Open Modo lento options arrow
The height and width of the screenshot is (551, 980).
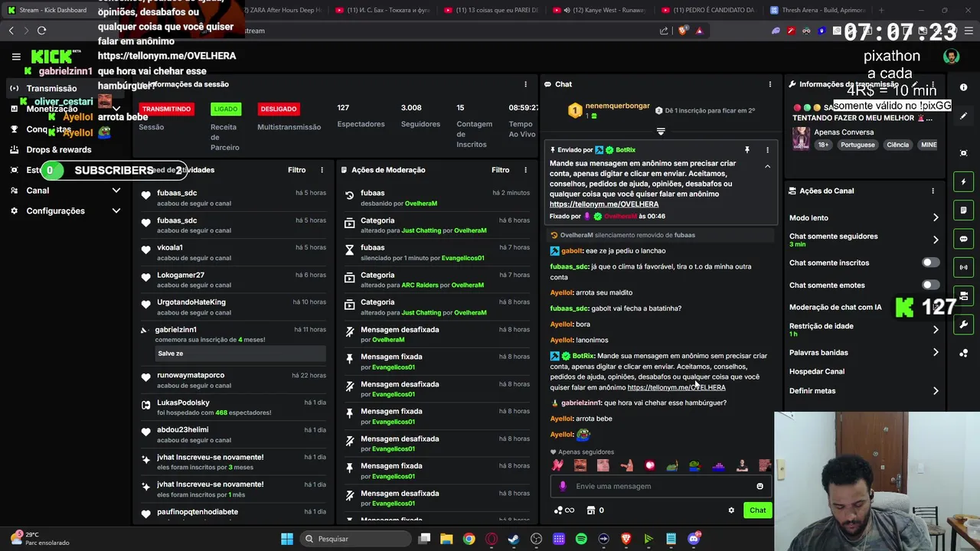pos(936,218)
